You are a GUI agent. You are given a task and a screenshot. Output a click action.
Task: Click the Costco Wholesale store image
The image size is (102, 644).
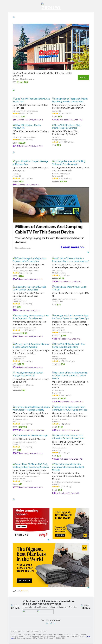pyautogui.click(x=51, y=46)
